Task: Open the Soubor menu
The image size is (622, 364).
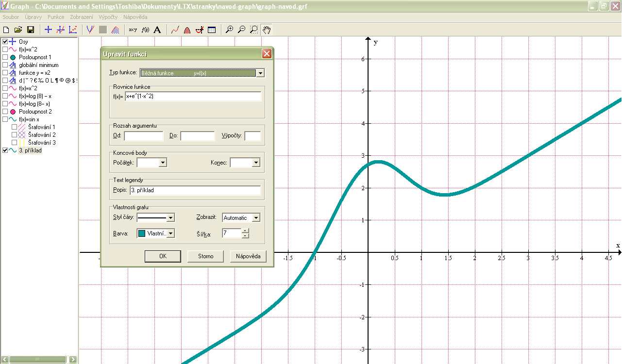Action: [11, 17]
